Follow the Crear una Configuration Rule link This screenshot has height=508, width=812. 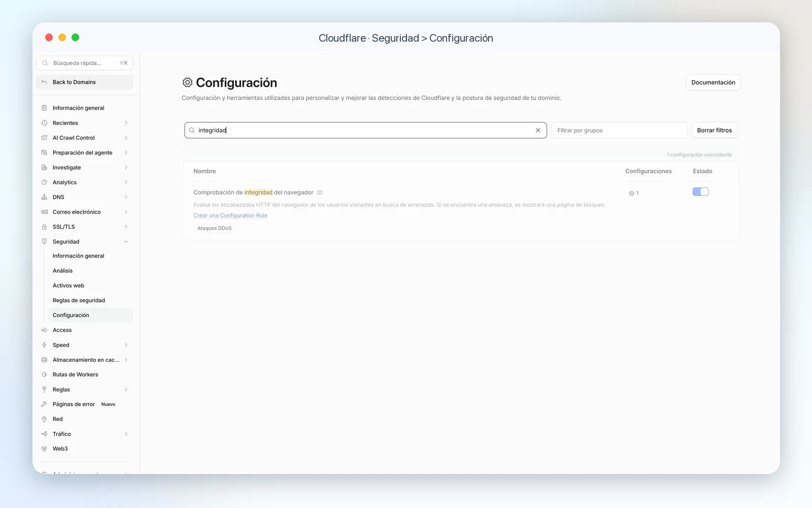[230, 215]
